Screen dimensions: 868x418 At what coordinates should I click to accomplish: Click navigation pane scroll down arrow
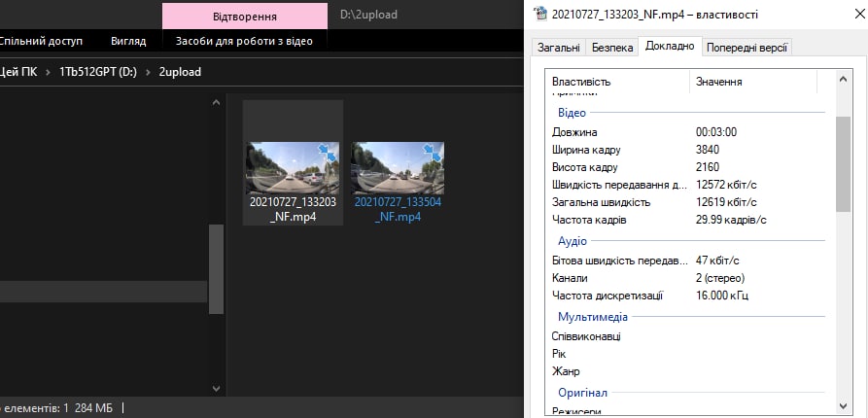[x=216, y=389]
